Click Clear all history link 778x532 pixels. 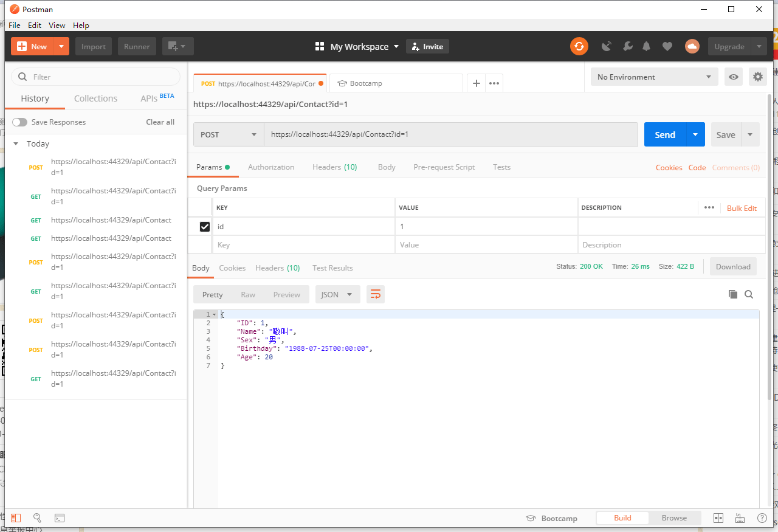click(160, 122)
